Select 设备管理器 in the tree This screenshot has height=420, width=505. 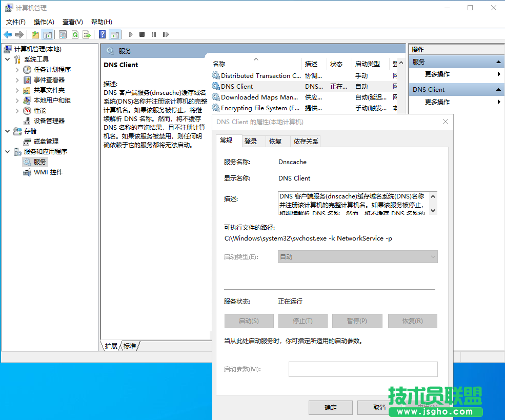coord(49,121)
